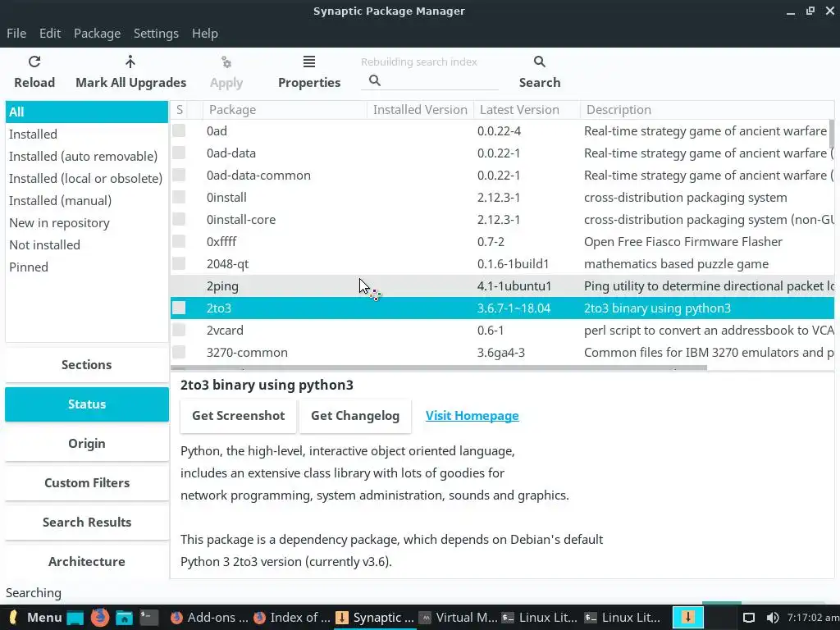This screenshot has height=630, width=840.
Task: Follow the Visit Homepage link
Action: (x=472, y=416)
